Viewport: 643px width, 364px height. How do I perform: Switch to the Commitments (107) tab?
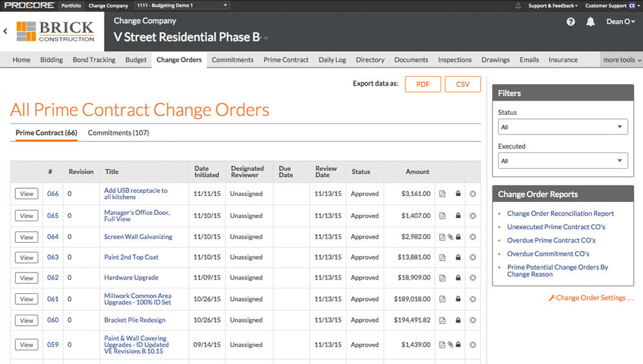(118, 133)
